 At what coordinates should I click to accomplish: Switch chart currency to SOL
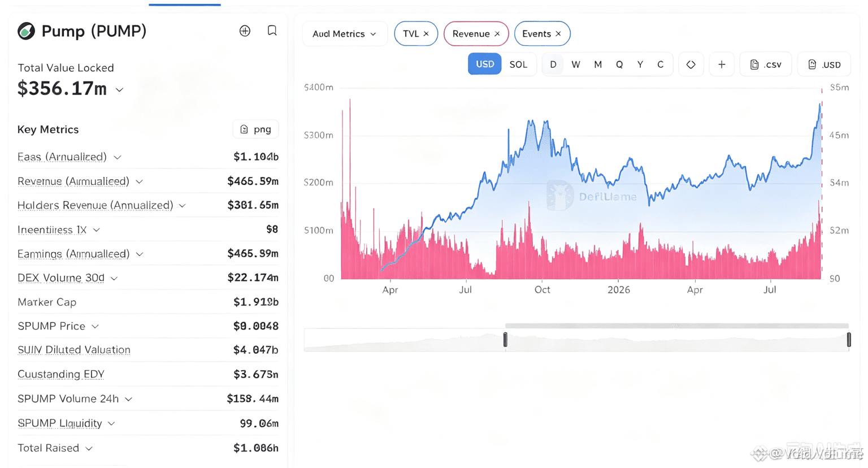(x=518, y=64)
